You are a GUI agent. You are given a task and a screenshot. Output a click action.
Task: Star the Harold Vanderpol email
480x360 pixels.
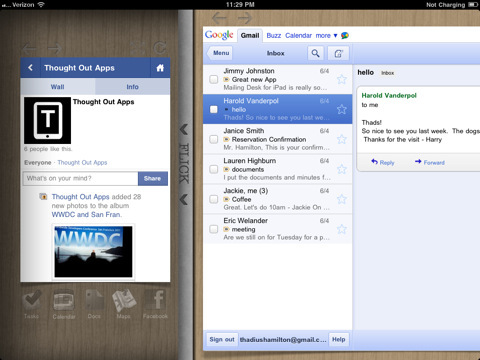(x=342, y=109)
